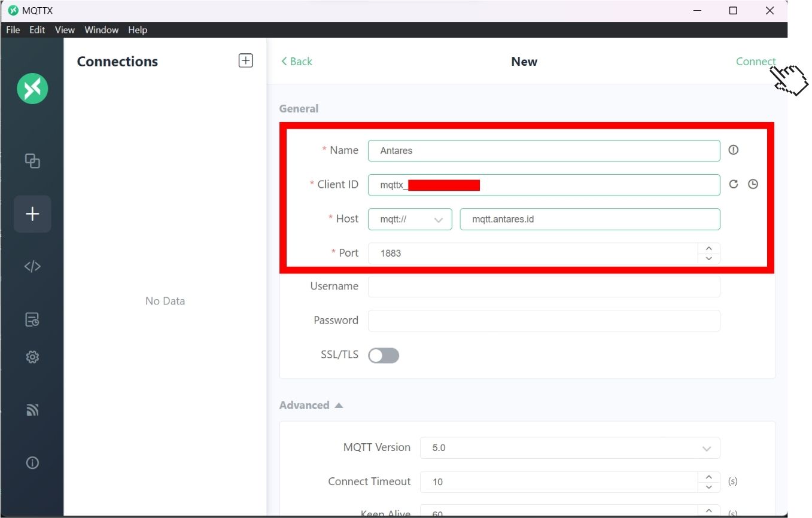
Task: Click the MQTTX title bar app icon
Action: coord(13,10)
